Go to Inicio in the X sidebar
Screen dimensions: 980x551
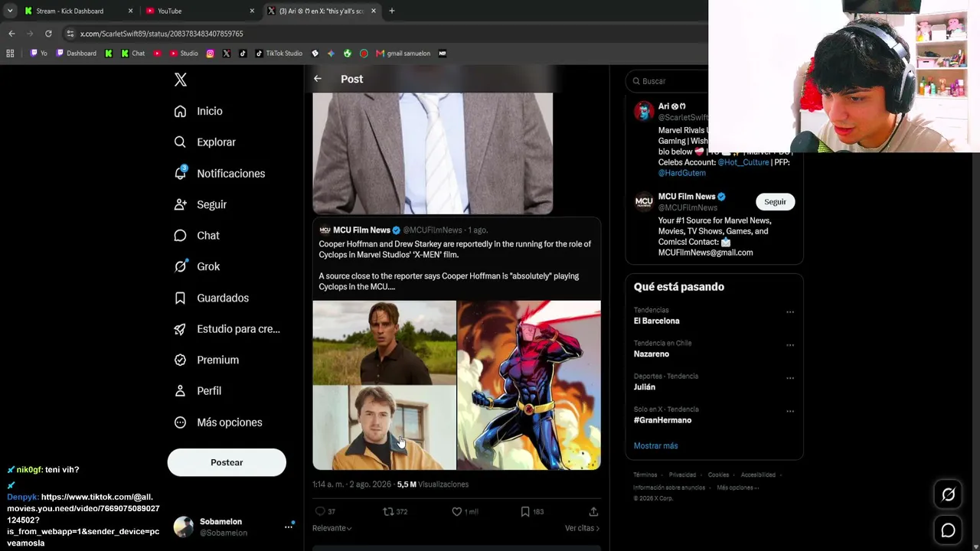[x=198, y=111]
